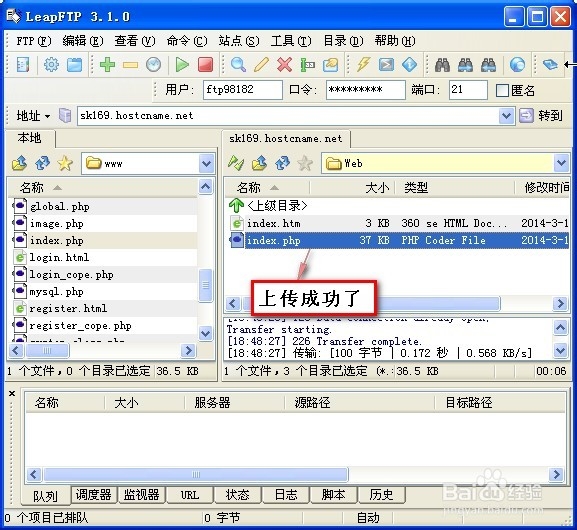
Task: Open the 工具(T) menu
Action: coord(291,41)
